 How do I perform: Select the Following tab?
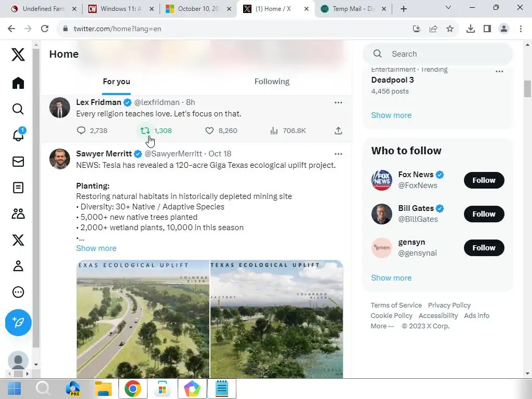click(x=272, y=82)
